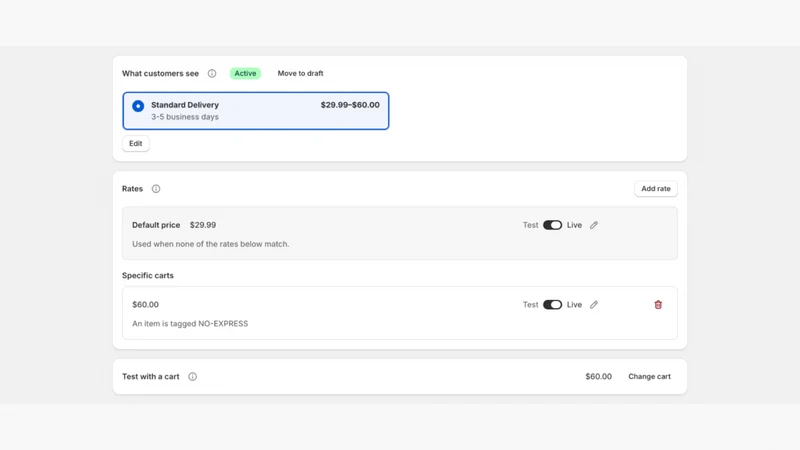Click the 3-5 business days text
The height and width of the screenshot is (450, 800).
(x=185, y=117)
